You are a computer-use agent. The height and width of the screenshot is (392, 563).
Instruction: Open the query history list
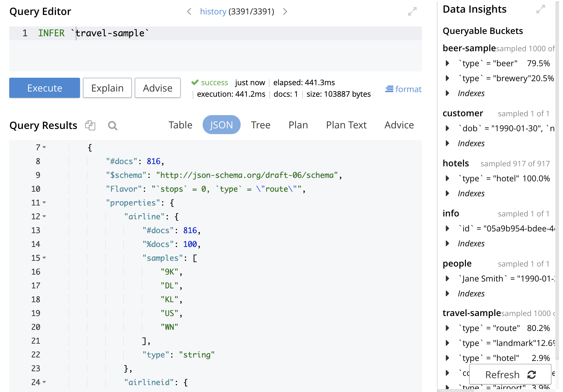(x=213, y=12)
